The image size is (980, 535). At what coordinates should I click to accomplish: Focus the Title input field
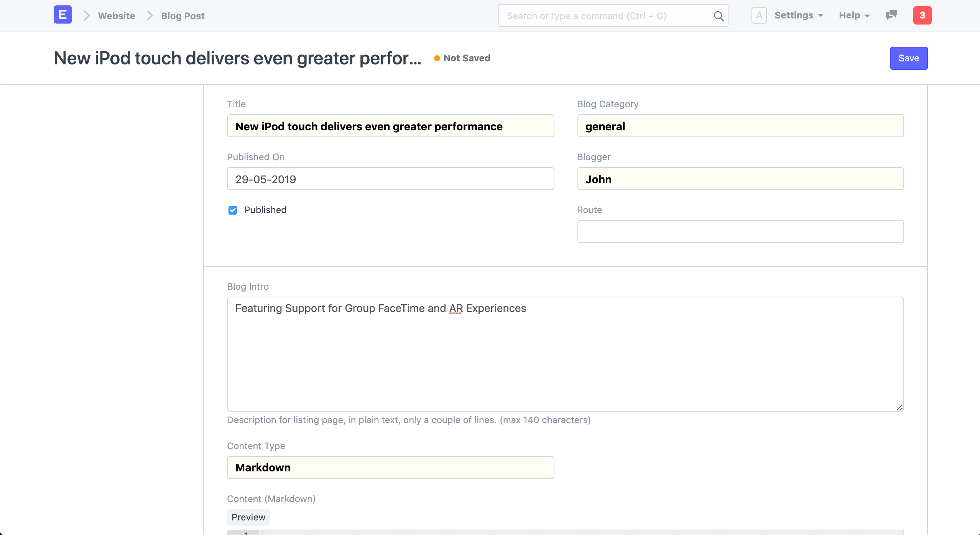point(390,126)
